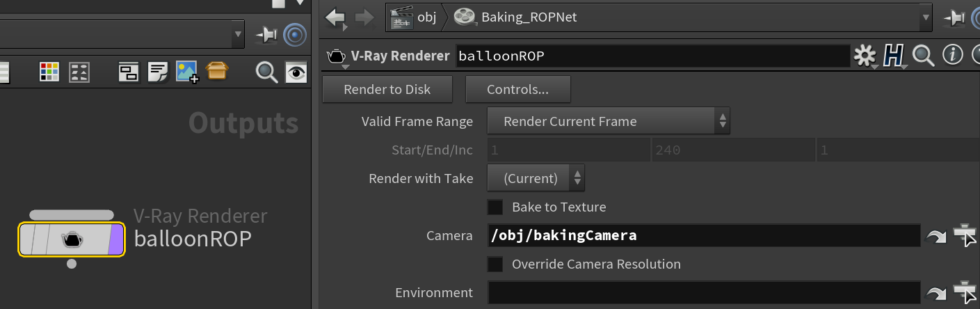Open the render Controls... button

tap(517, 89)
